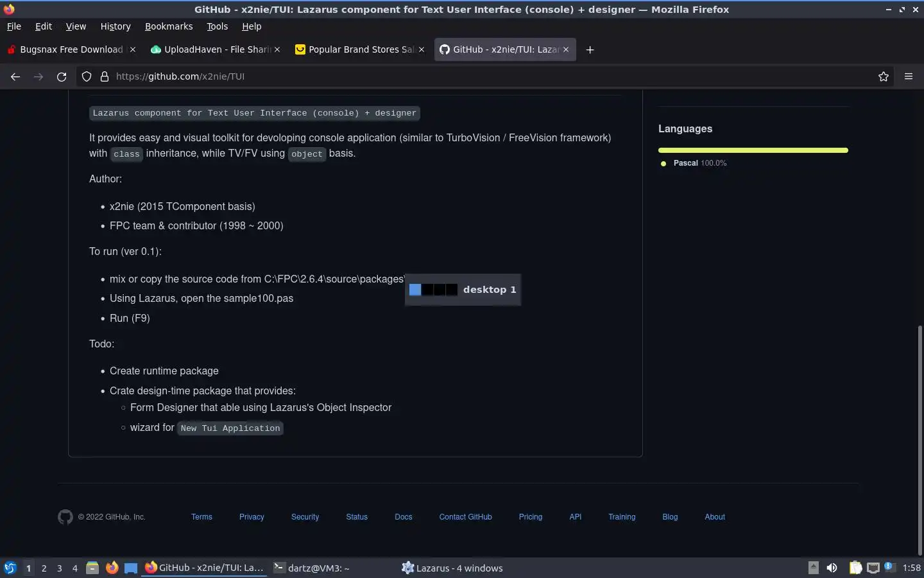Click the page vertical scrollbar thumb

[x=920, y=439]
